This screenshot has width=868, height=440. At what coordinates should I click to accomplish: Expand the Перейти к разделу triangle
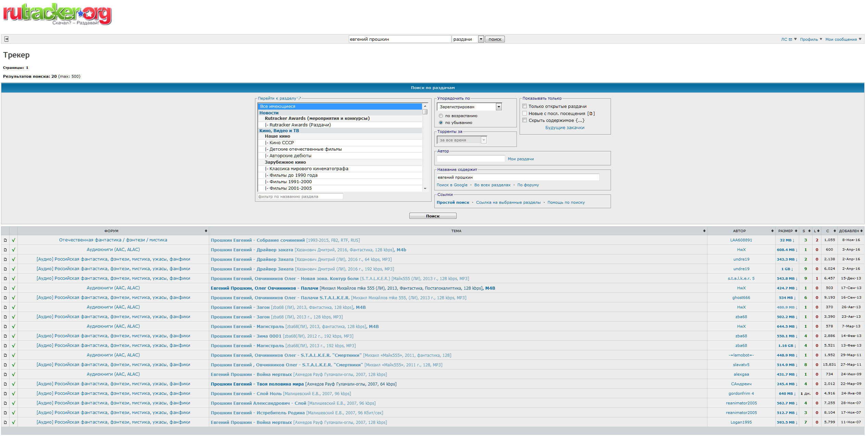(x=299, y=99)
